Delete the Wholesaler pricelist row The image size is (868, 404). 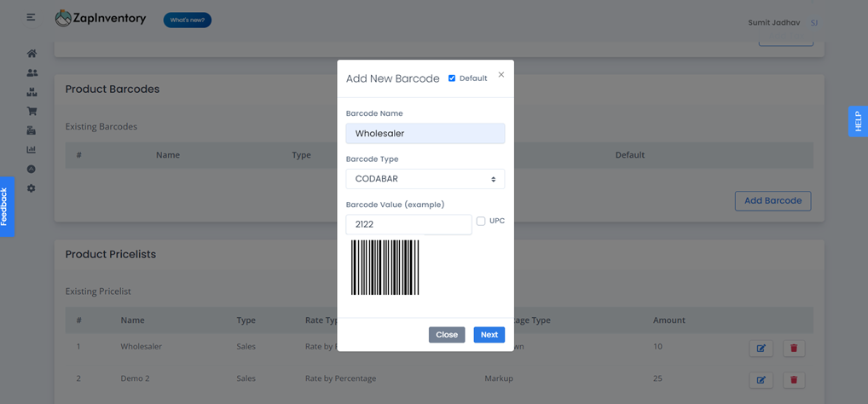pos(794,348)
